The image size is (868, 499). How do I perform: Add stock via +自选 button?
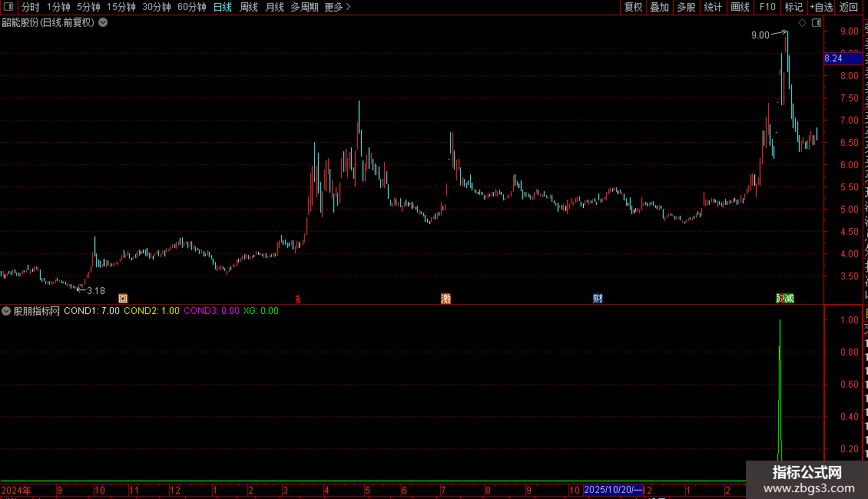[821, 7]
